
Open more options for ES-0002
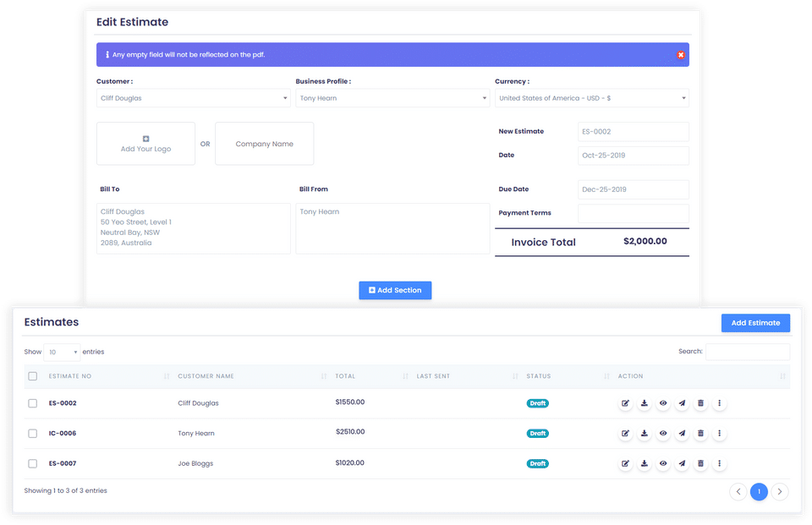pos(719,403)
